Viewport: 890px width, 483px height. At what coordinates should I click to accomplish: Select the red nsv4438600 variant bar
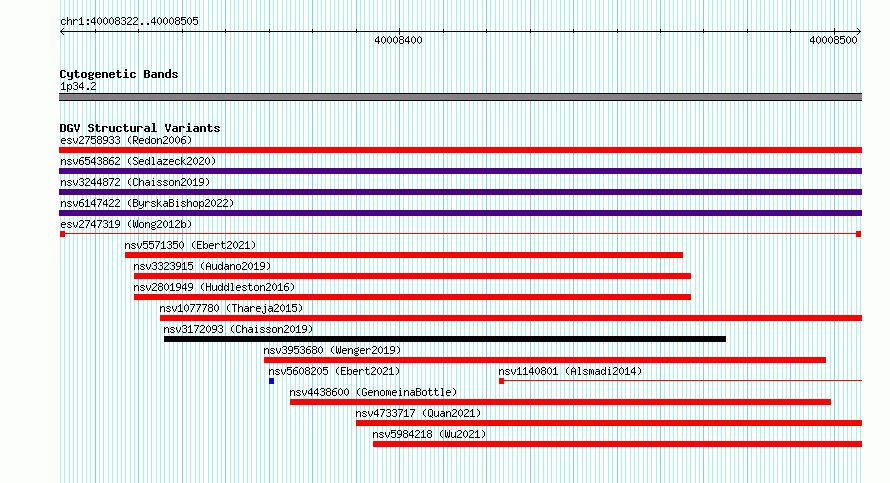(560, 402)
